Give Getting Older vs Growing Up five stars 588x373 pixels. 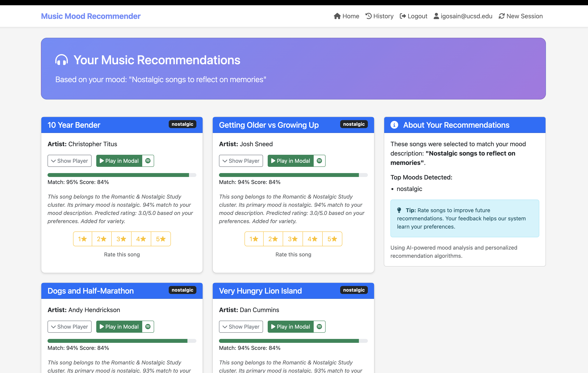[332, 239]
